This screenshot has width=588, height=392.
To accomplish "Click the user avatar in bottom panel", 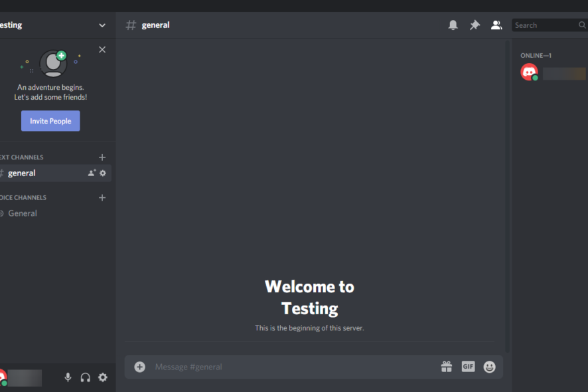I will click(x=3, y=377).
